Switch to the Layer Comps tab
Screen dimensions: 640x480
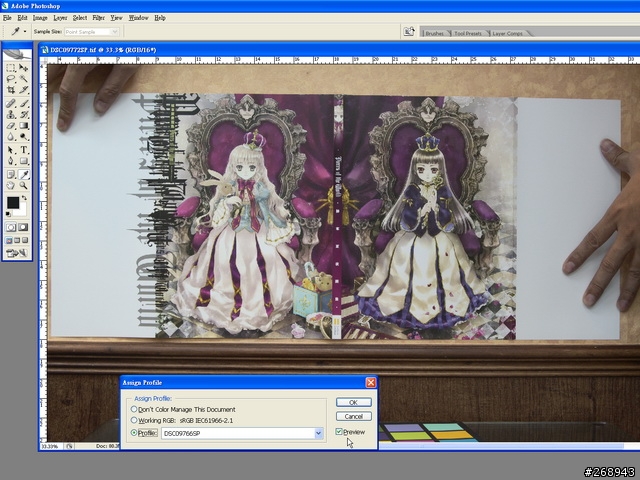[x=507, y=33]
